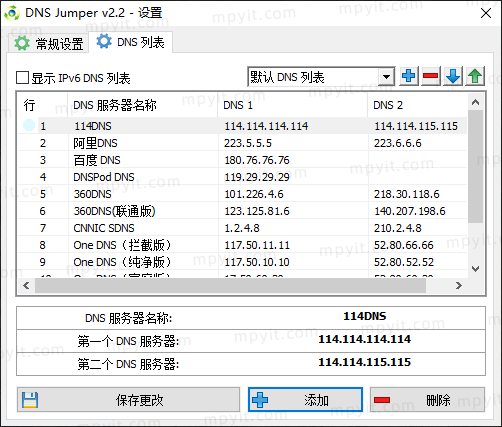Image resolution: width=502 pixels, height=427 pixels.
Task: Move entry down with blue arrow
Action: (x=453, y=76)
